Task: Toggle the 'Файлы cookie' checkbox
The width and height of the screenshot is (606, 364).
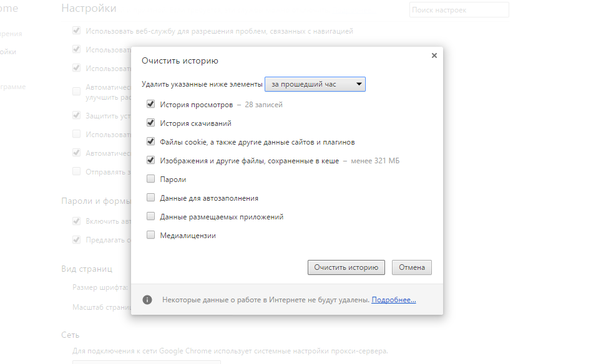Action: 151,141
